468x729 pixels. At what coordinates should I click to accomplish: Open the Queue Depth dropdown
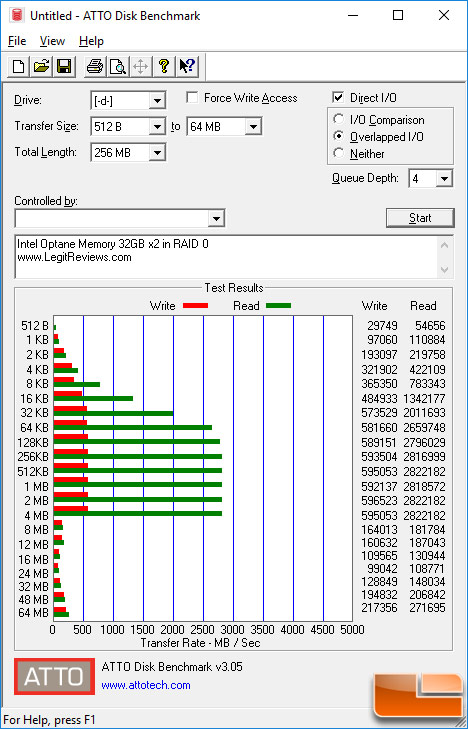click(444, 179)
